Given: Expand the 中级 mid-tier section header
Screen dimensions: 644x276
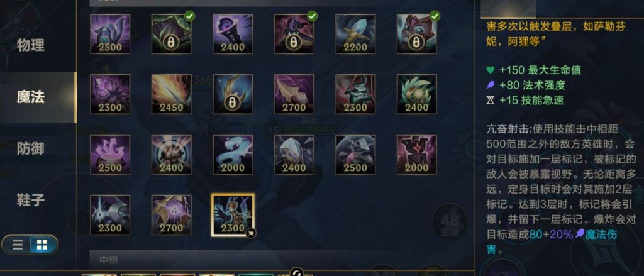Looking at the screenshot, I should point(281,260).
